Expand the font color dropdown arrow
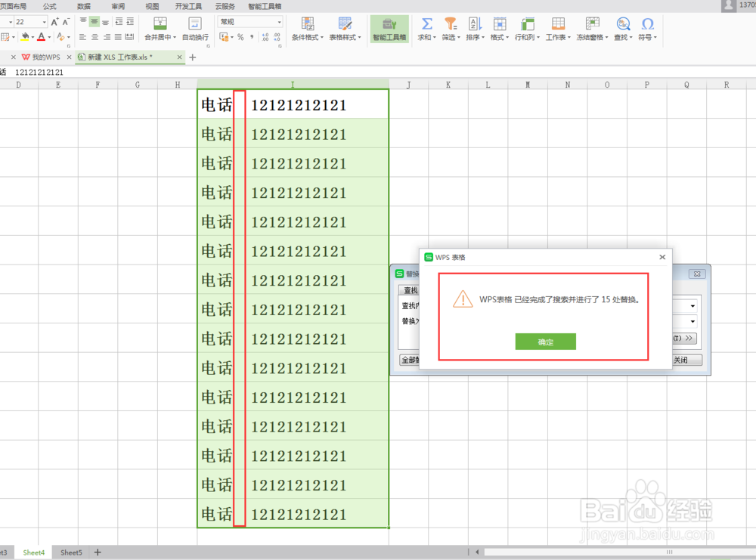 (49, 37)
